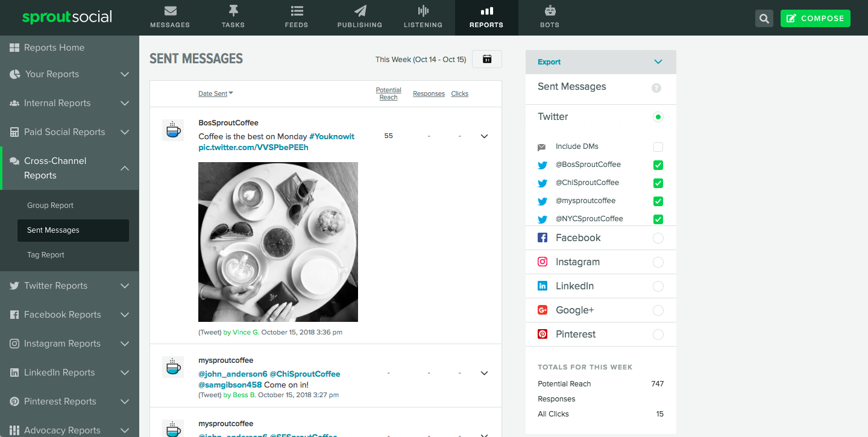Click the Paid Social Reports calculator icon
The image size is (868, 437).
tap(14, 132)
